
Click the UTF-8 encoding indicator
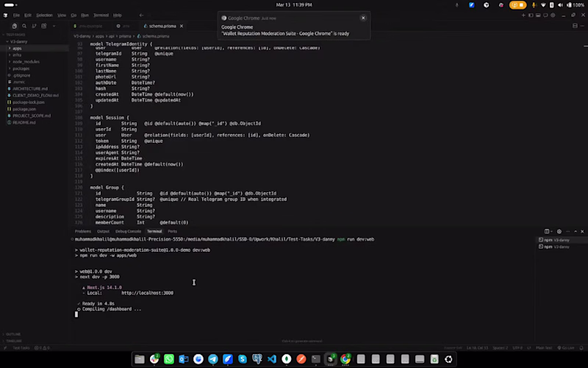coord(517,347)
